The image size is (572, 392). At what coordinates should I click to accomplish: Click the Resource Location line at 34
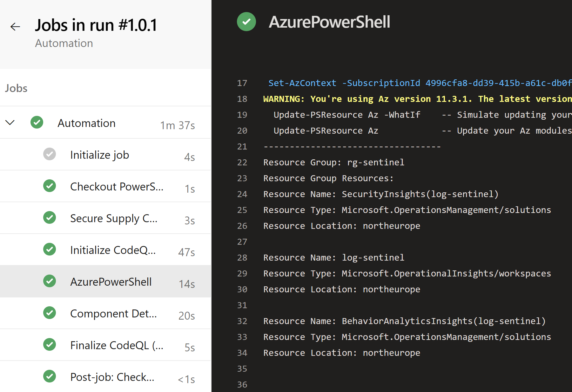[342, 353]
